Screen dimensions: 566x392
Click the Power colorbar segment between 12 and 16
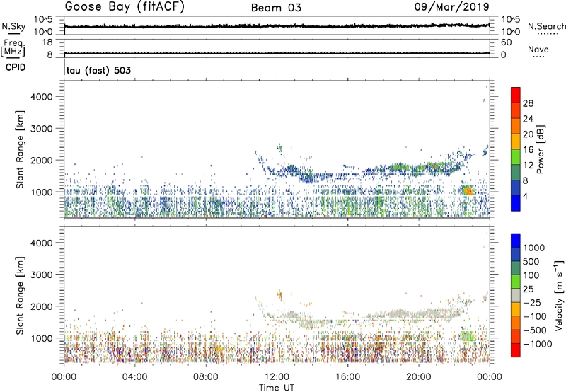point(516,157)
